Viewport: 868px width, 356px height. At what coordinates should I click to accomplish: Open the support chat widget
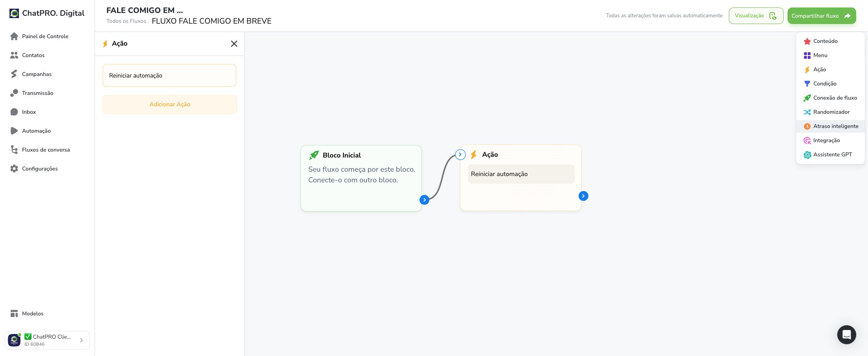(x=846, y=335)
